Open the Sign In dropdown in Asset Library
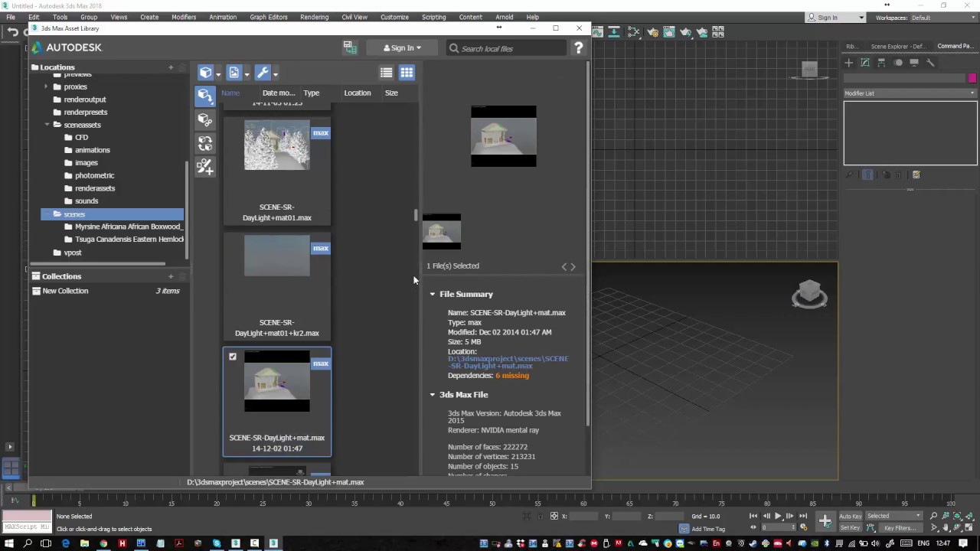The image size is (980, 551). point(403,47)
